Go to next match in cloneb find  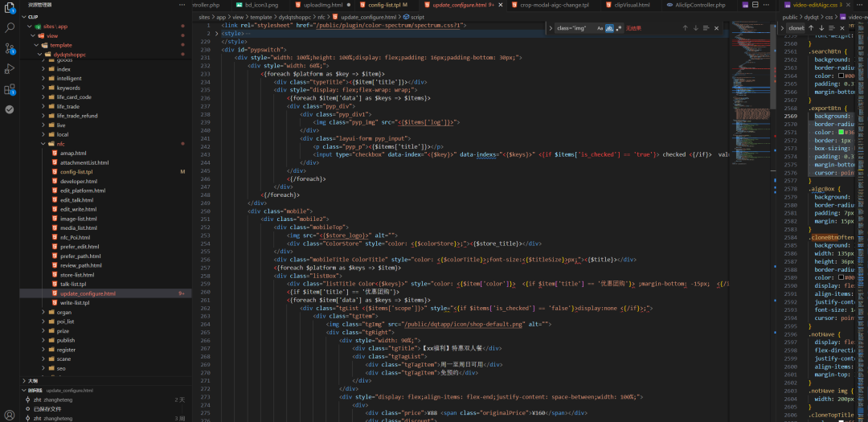tap(821, 27)
